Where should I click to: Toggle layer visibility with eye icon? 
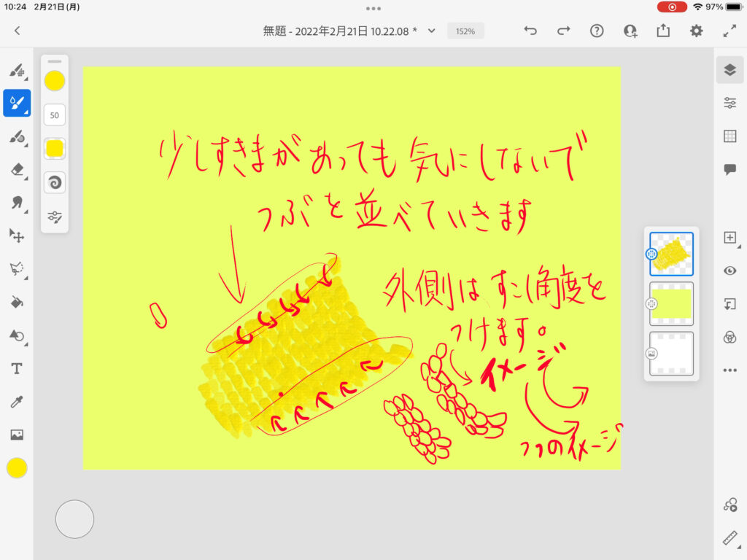[729, 271]
